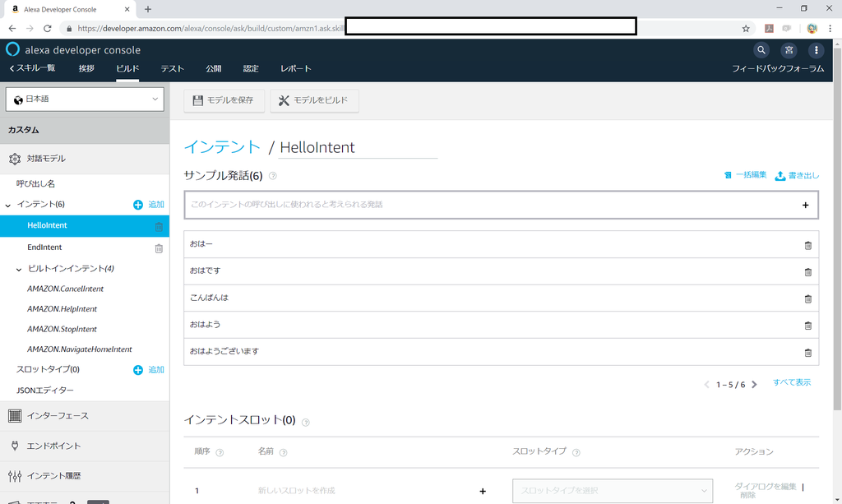
Task: Select AMAZON.StopIntent in the sidebar
Action: (62, 329)
